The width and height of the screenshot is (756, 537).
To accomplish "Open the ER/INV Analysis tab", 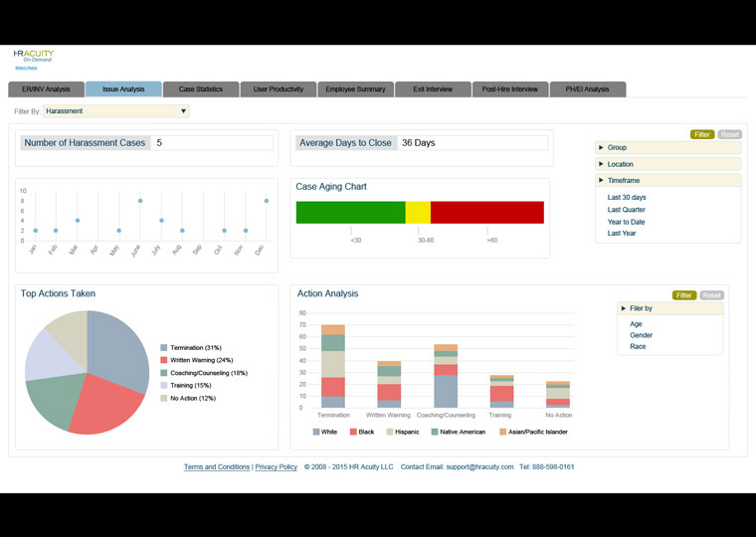I will pos(46,89).
